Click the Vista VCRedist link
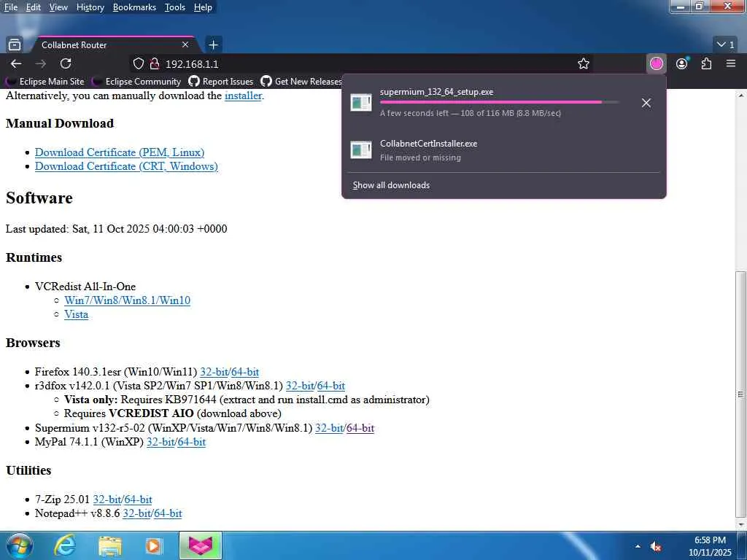The height and width of the screenshot is (560, 747). pyautogui.click(x=76, y=314)
